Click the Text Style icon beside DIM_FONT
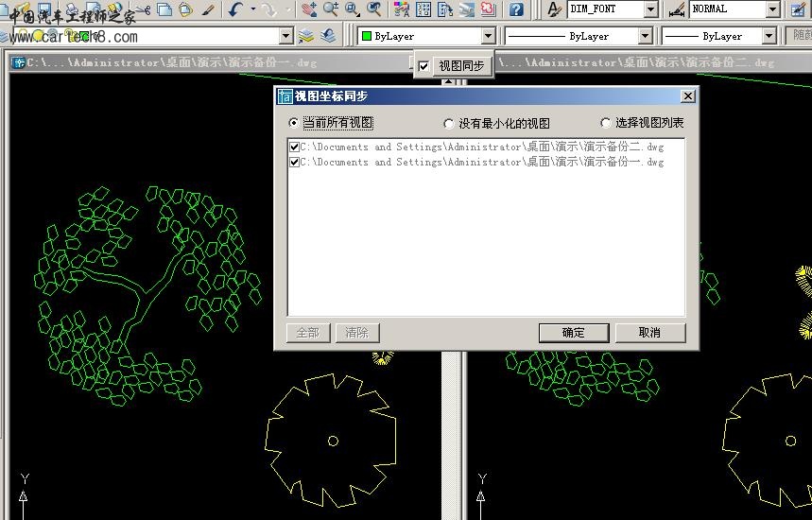 (554, 9)
